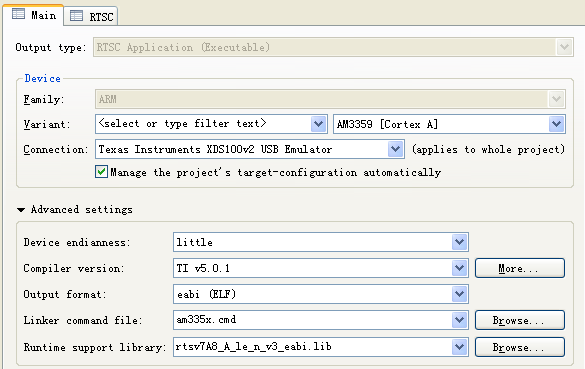The image size is (585, 369).
Task: Open the Linker command file dropdown arrow
Action: coord(459,320)
